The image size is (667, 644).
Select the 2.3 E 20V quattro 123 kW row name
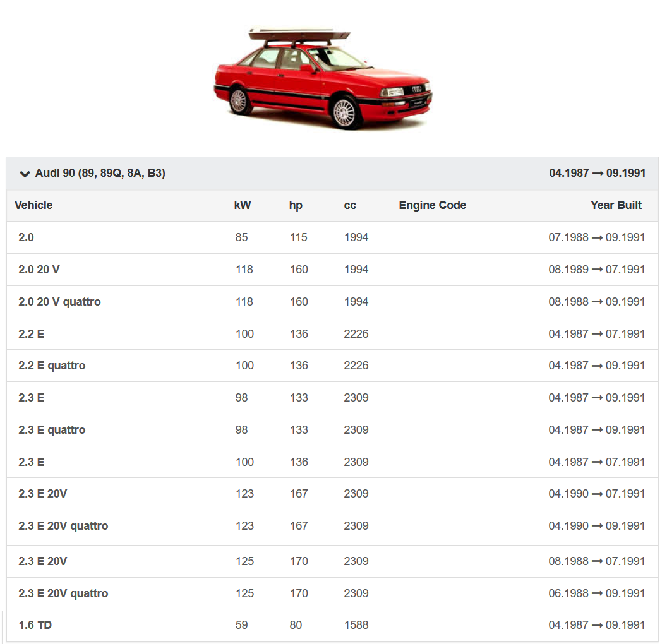pos(63,526)
